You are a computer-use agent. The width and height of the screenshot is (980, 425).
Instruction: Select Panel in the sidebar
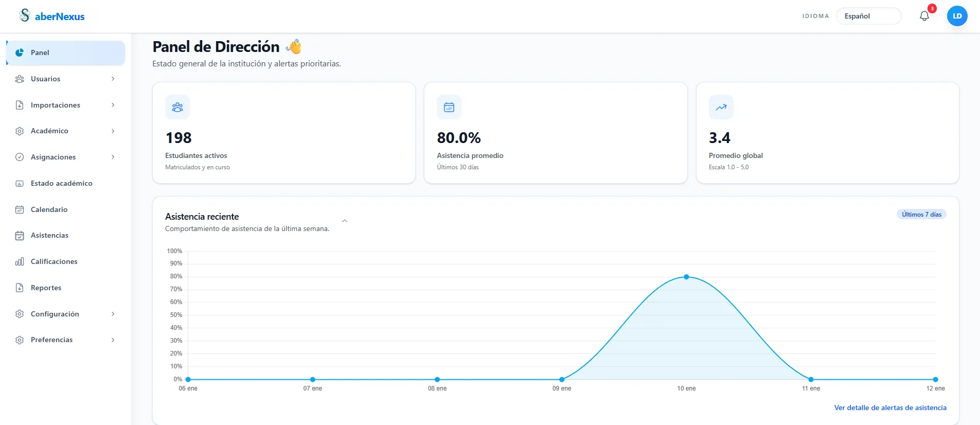coord(65,52)
